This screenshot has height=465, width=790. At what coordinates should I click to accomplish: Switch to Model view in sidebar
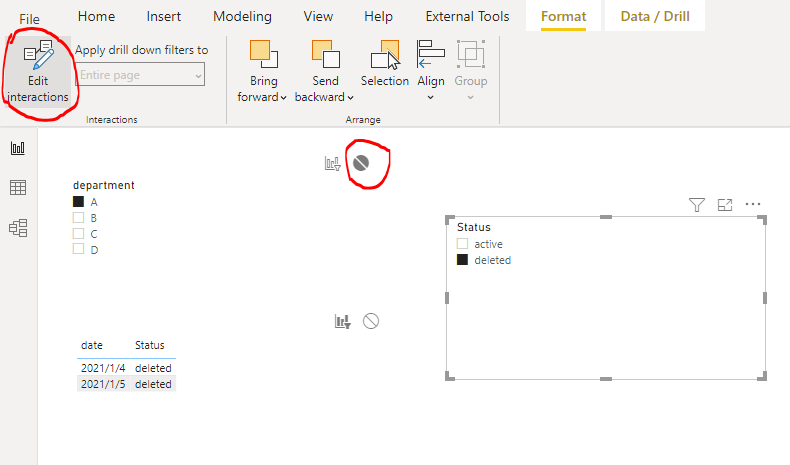click(18, 228)
